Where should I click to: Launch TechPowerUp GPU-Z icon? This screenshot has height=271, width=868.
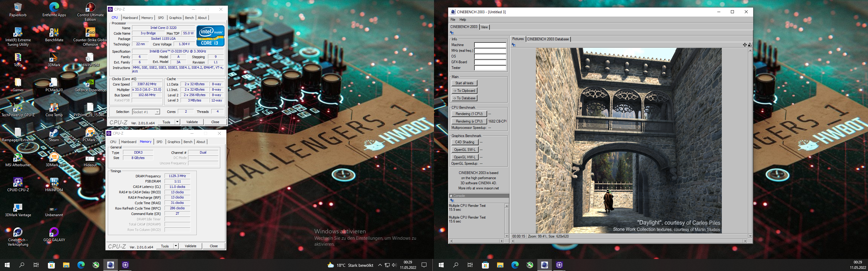coord(18,110)
